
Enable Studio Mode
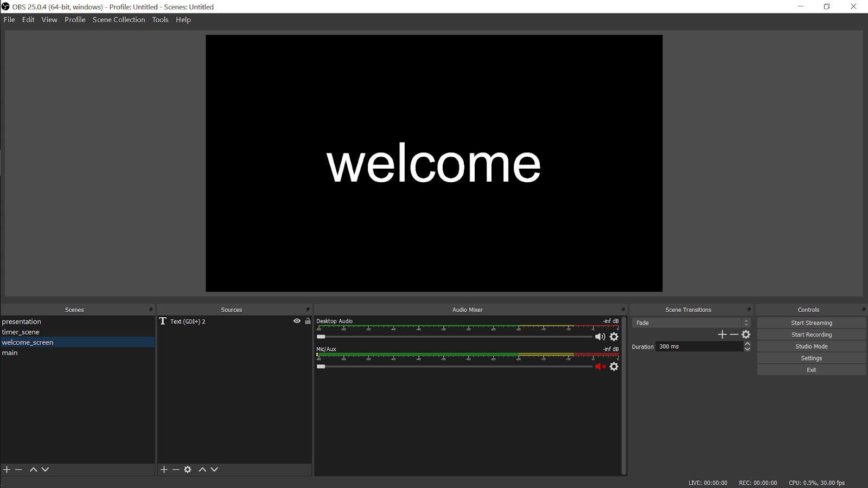click(x=811, y=346)
